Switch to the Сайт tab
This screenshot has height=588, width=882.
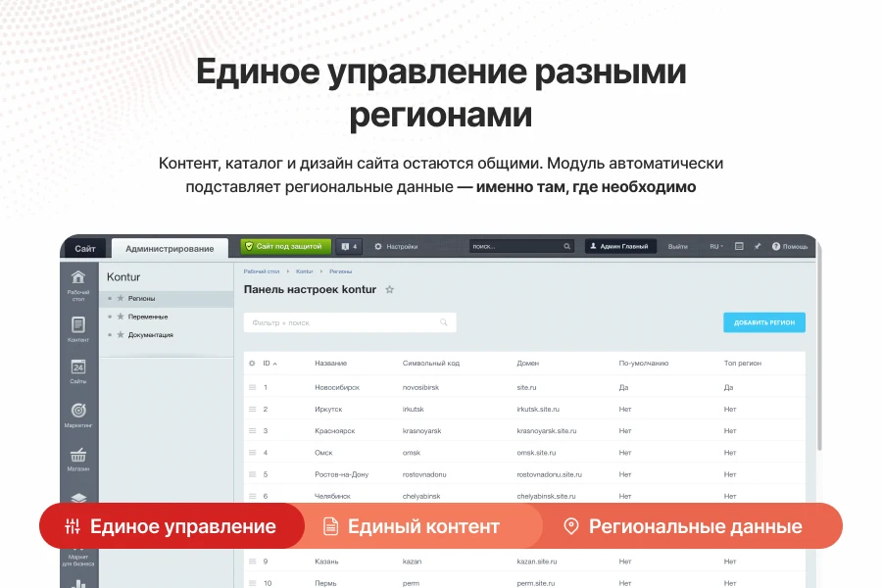85,248
